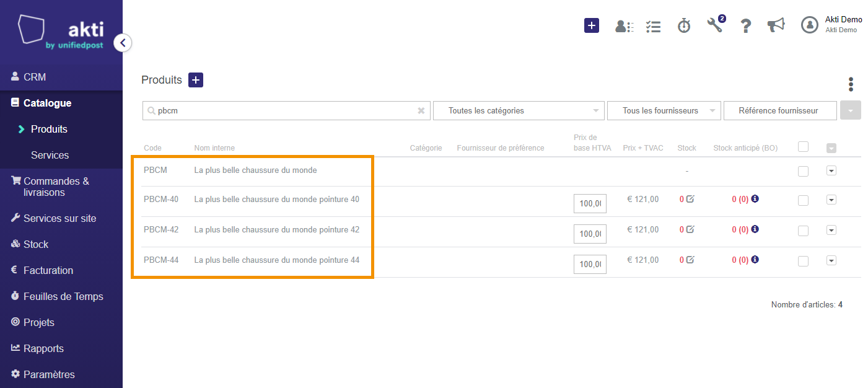Tick the select-all checkbox in header
Viewport: 868px width, 388px height.
click(x=804, y=147)
